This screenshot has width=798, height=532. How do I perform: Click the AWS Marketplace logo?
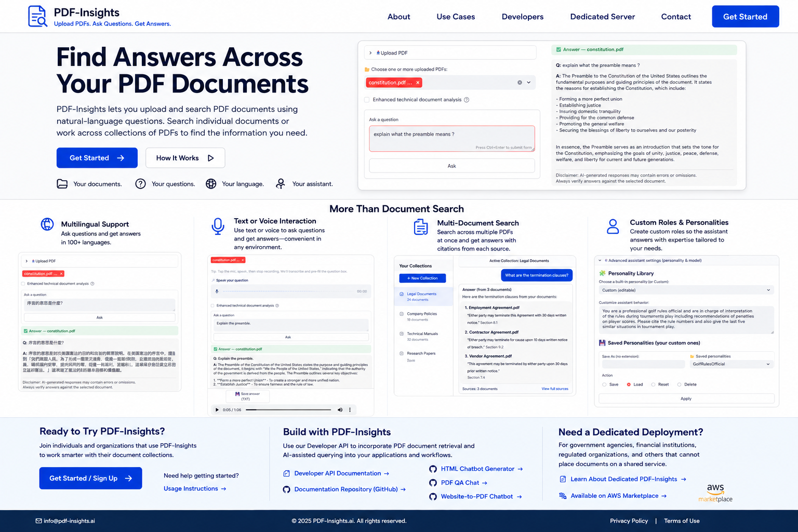coord(715,493)
